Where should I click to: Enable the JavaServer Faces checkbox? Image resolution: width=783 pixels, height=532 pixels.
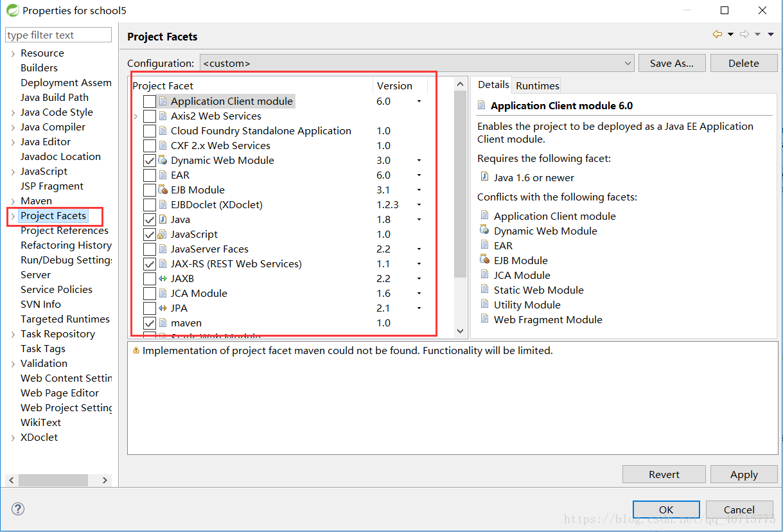point(149,249)
